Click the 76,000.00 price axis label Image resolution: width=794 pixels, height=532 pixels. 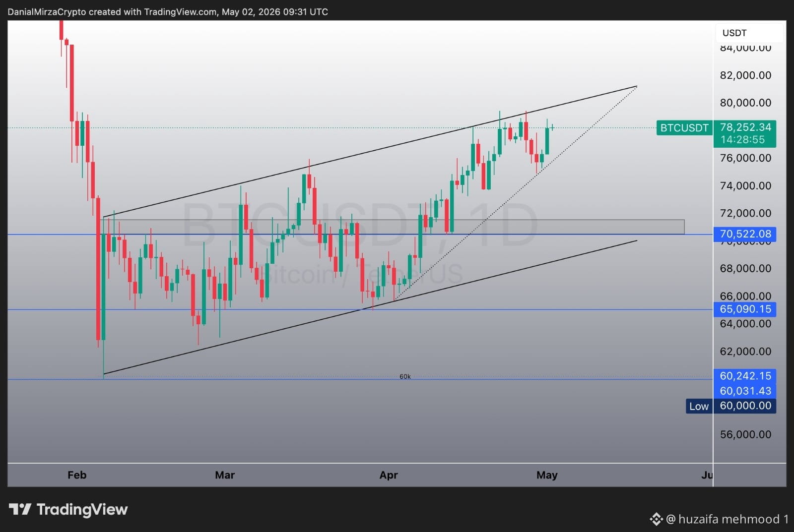745,158
